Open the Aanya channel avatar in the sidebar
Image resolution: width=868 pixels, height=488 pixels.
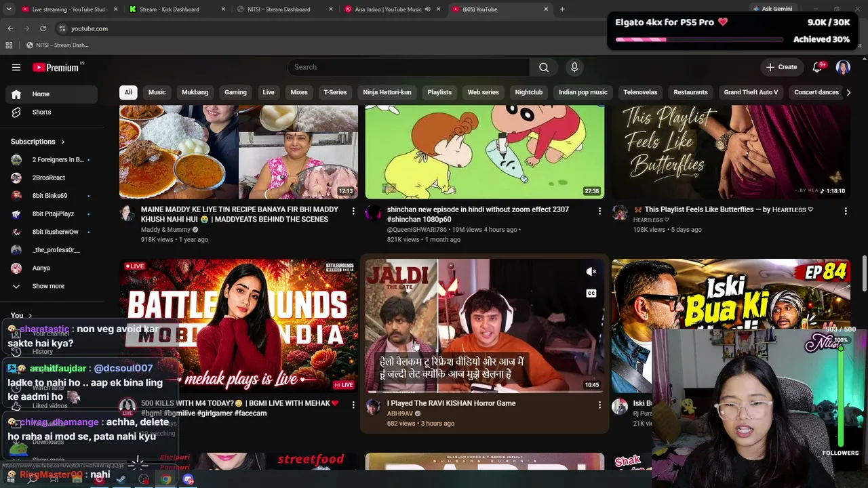point(16,268)
